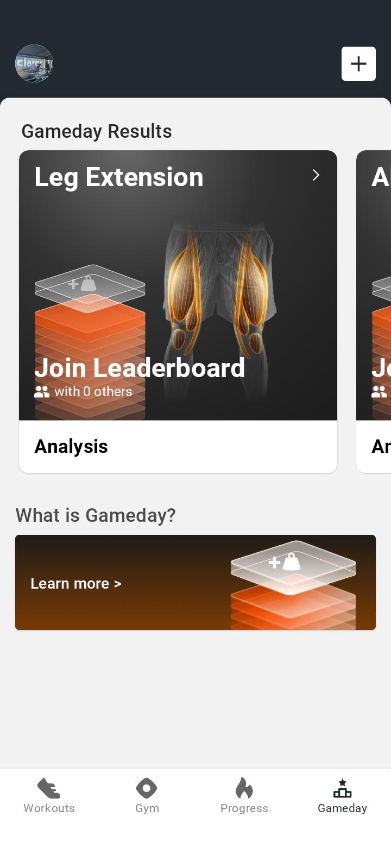Tap the plus add button
This screenshot has height=868, width=391.
[x=358, y=63]
